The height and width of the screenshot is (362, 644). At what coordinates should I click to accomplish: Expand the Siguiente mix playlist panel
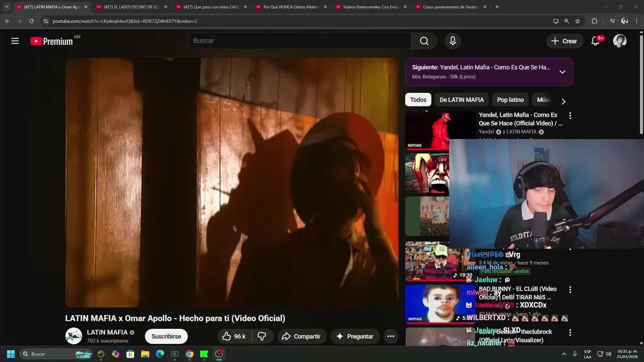click(x=562, y=72)
